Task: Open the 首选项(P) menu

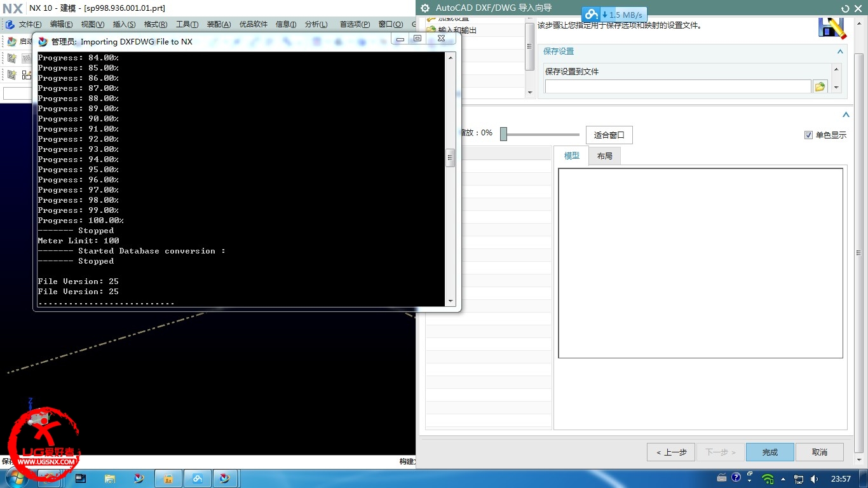Action: 355,24
